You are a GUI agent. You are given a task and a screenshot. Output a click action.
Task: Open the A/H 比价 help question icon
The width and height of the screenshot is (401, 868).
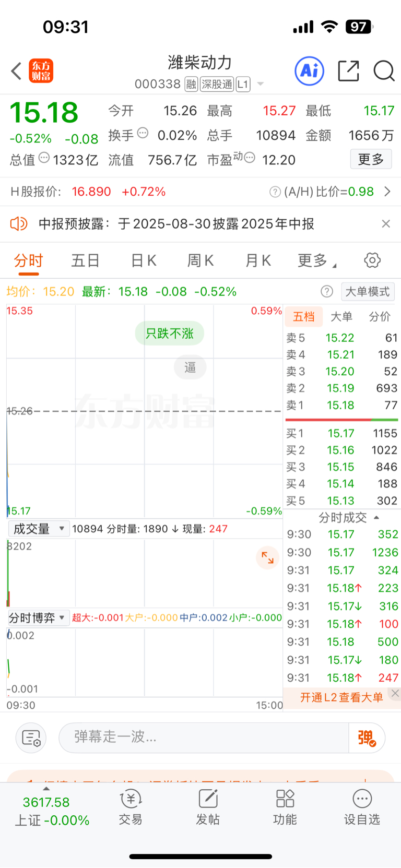(x=275, y=192)
